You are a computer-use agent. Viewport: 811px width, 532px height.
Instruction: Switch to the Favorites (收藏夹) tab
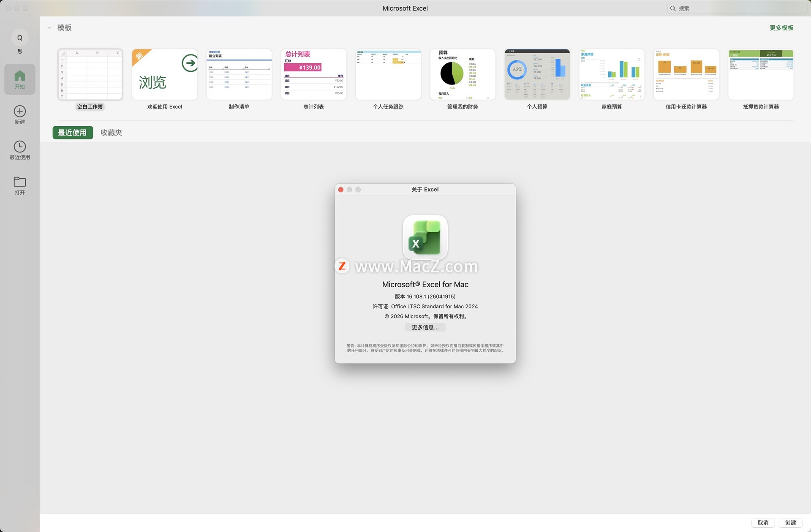(111, 133)
